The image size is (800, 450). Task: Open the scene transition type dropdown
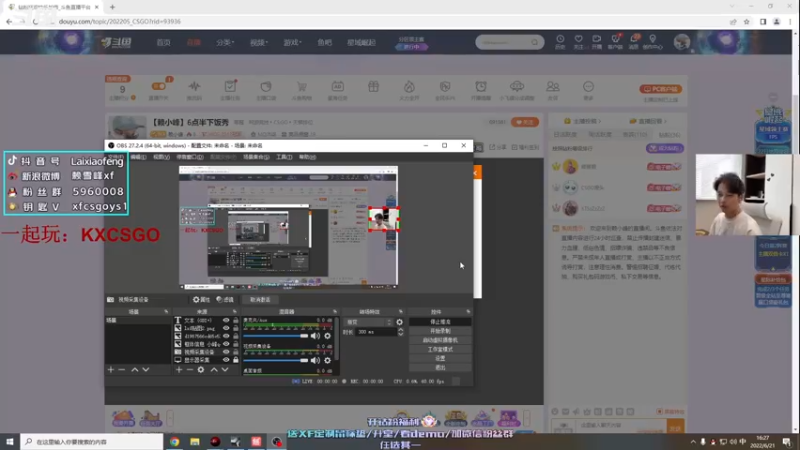(x=369, y=322)
